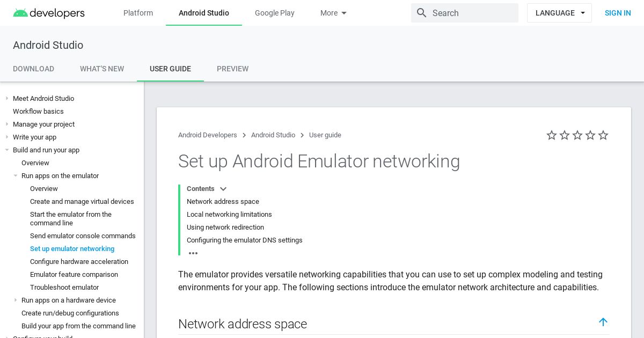Click the search magnifier icon
Viewport: 644px width, 338px height.
click(x=422, y=13)
